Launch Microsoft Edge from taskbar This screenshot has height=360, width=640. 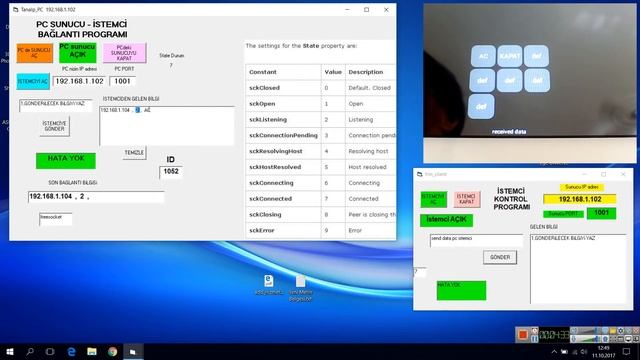point(71,352)
